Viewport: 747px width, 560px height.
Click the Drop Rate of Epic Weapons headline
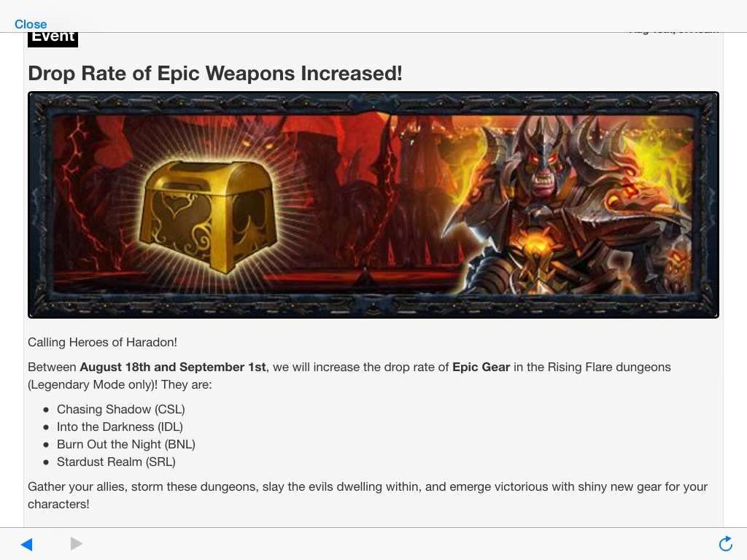point(215,74)
